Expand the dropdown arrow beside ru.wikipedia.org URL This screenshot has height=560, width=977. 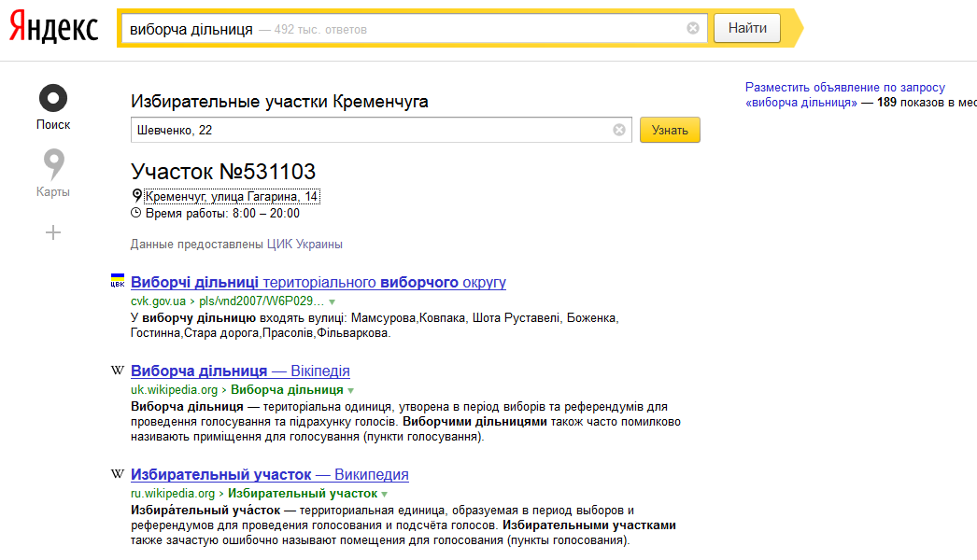click(385, 494)
